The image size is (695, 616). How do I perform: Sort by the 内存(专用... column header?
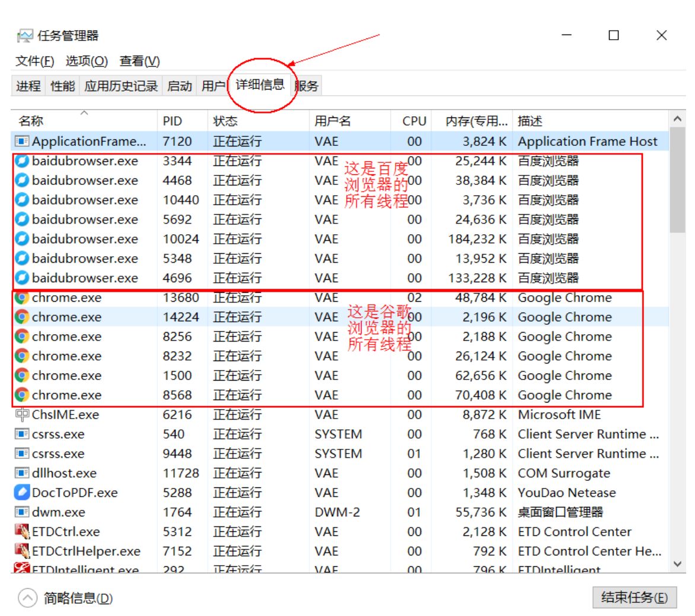coord(472,120)
